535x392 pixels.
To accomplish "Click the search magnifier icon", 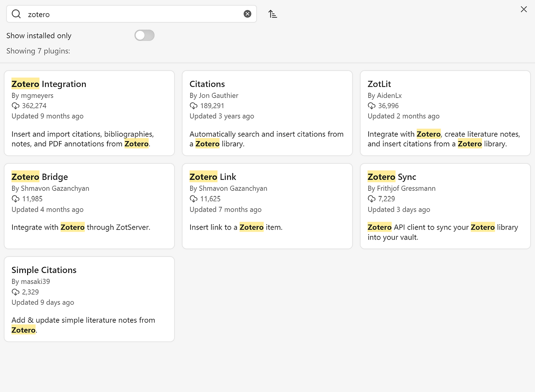I will coord(16,14).
